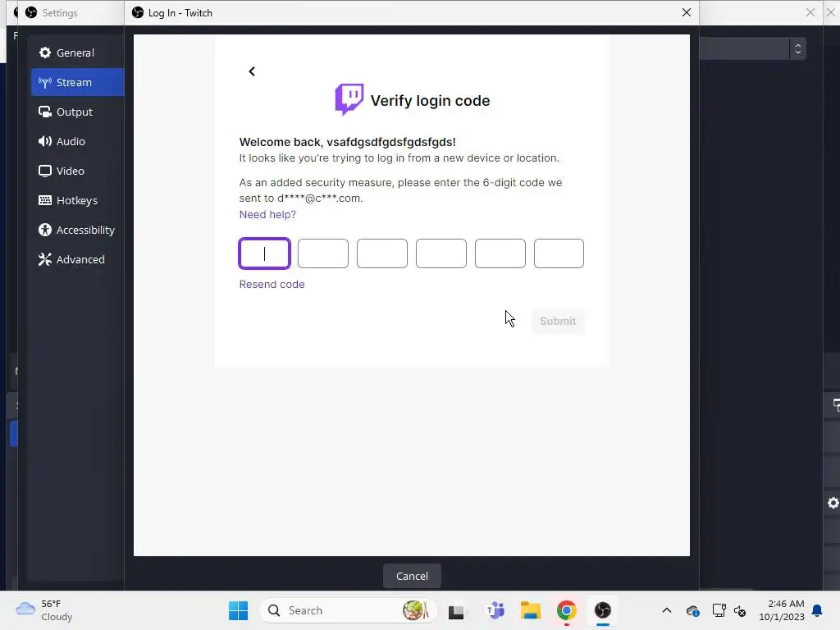Viewport: 840px width, 630px height.
Task: Click the Twitch logo
Action: click(x=349, y=99)
